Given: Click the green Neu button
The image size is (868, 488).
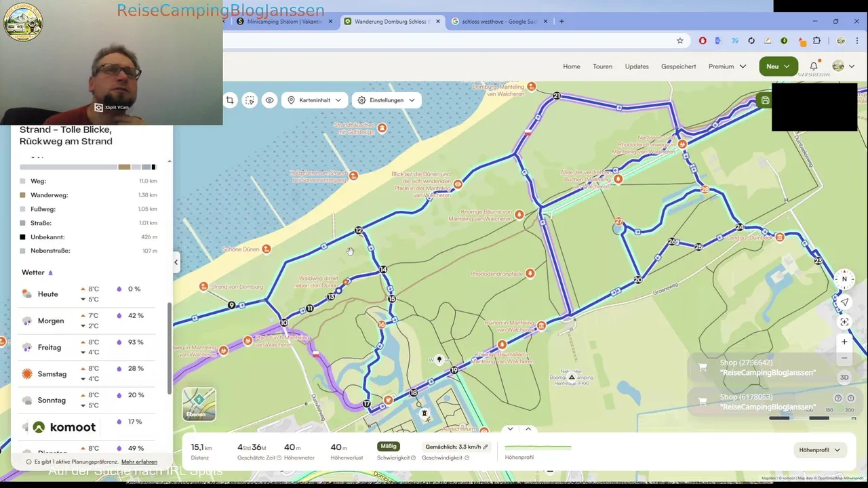Looking at the screenshot, I should (778, 66).
